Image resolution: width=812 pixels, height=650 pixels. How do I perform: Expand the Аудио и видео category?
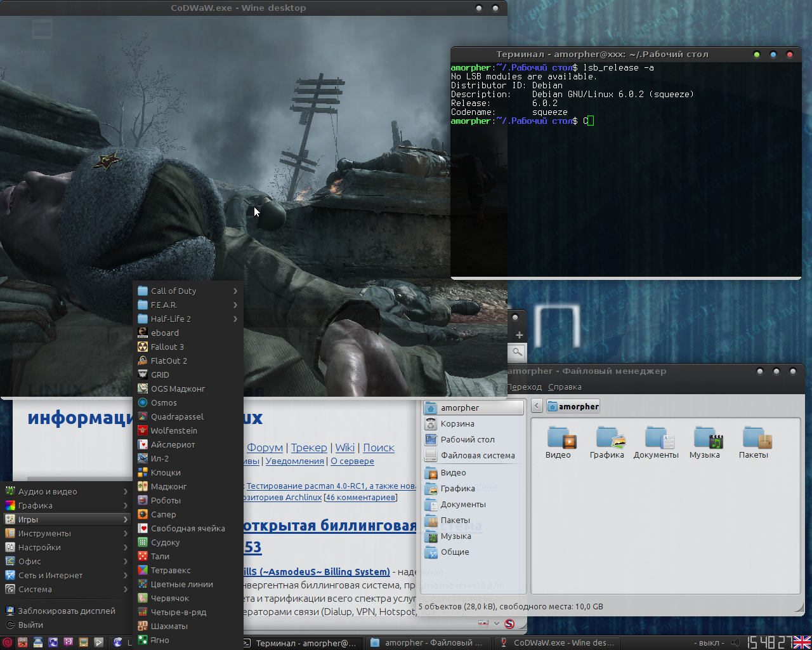(66, 491)
